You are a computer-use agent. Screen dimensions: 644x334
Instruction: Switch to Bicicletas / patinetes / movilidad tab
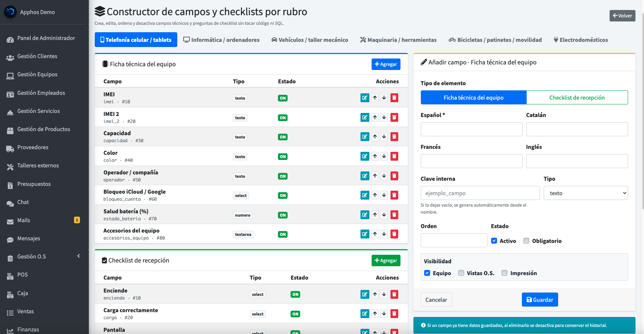tap(495, 40)
